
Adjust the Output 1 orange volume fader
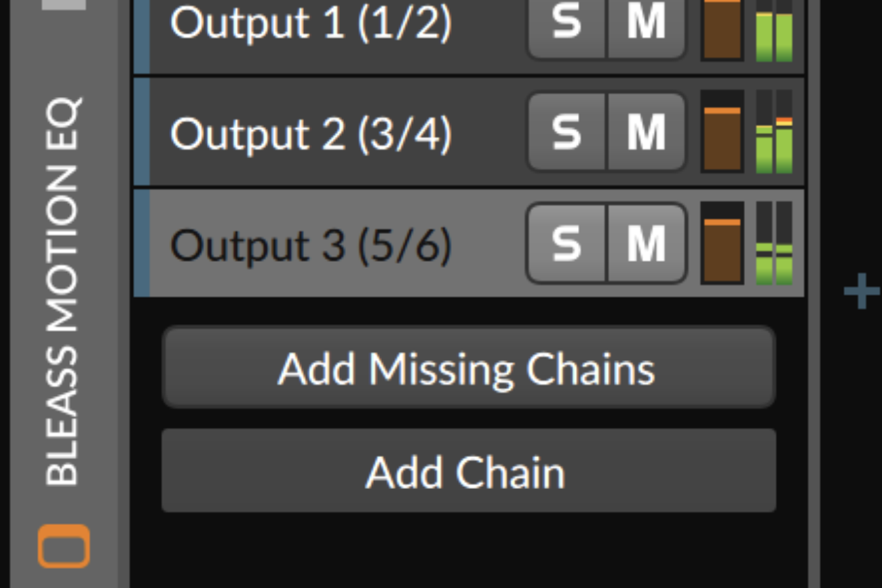tap(722, 30)
